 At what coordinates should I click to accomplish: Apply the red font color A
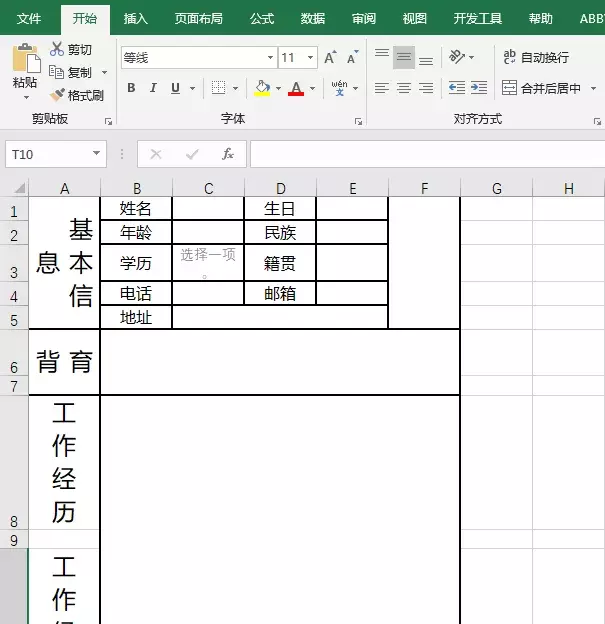point(296,88)
